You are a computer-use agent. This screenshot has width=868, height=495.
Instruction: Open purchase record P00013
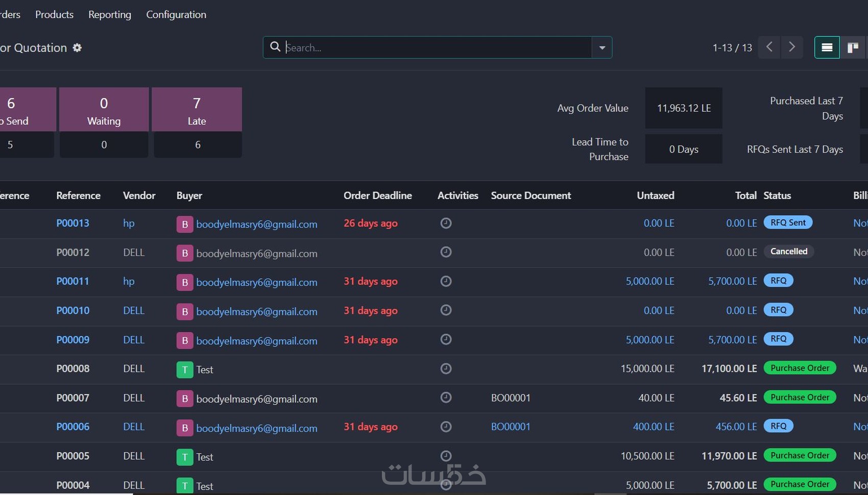click(73, 223)
